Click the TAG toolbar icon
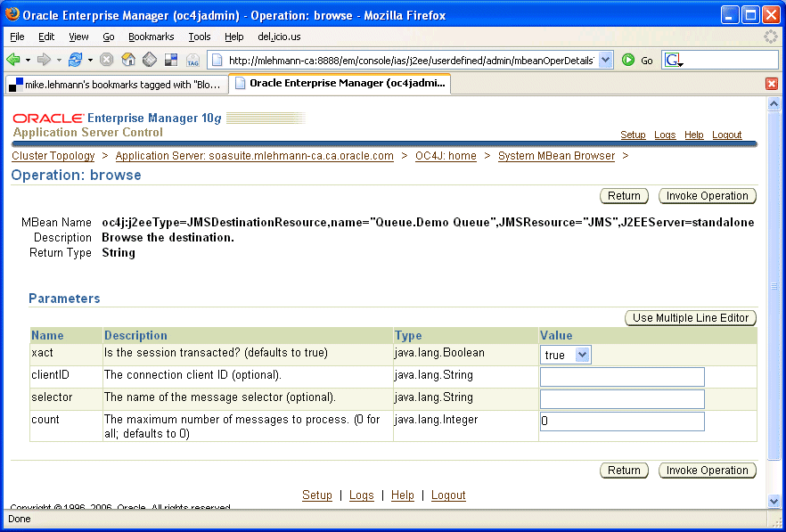786x532 pixels. click(x=192, y=61)
